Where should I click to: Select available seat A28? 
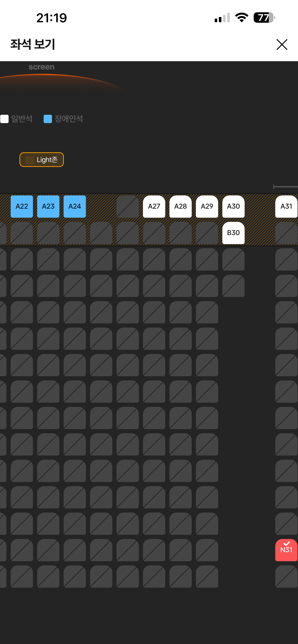point(180,207)
